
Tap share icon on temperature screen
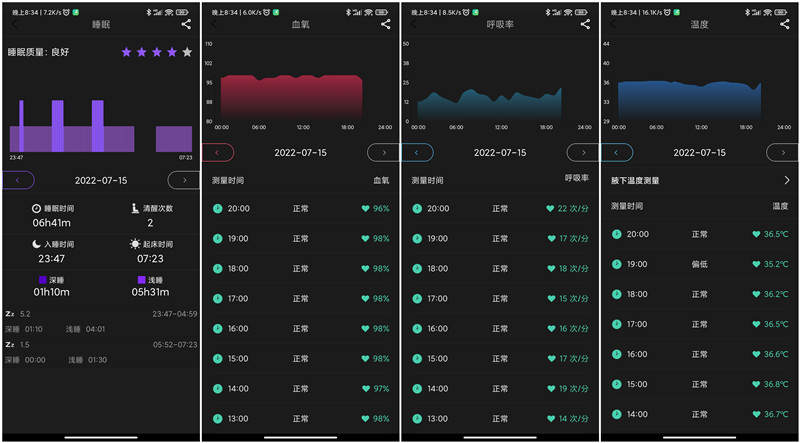[785, 24]
